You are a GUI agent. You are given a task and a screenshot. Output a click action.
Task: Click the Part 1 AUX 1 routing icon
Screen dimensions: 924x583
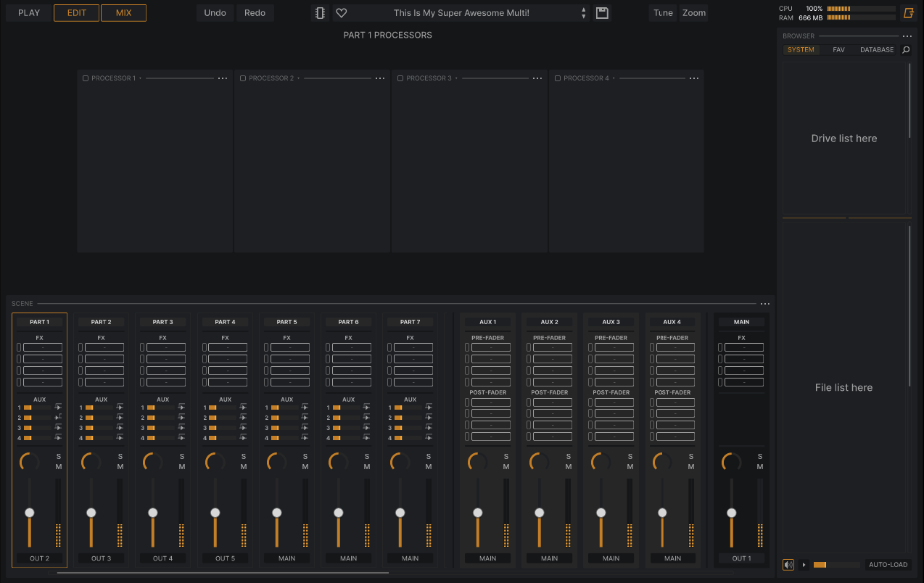[58, 408]
